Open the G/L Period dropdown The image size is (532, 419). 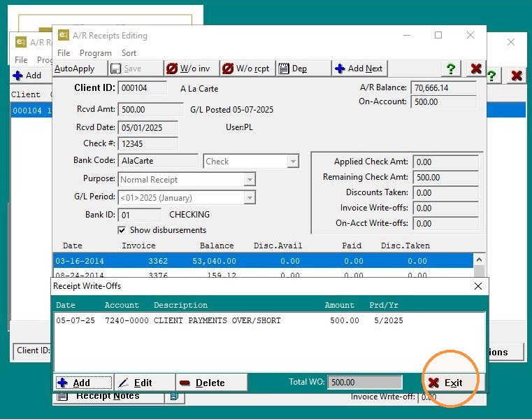(250, 197)
